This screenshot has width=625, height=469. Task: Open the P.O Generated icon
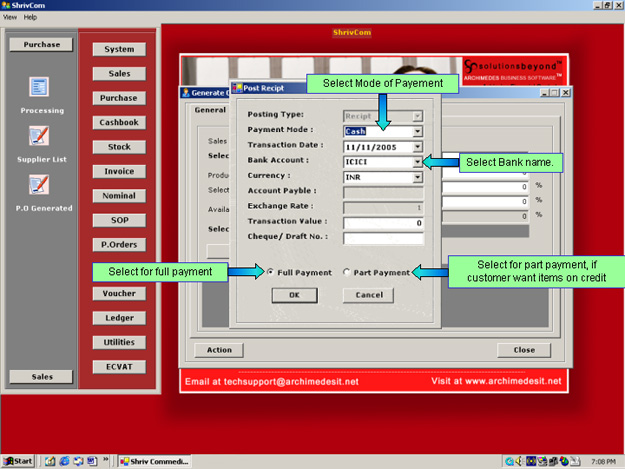pos(40,184)
